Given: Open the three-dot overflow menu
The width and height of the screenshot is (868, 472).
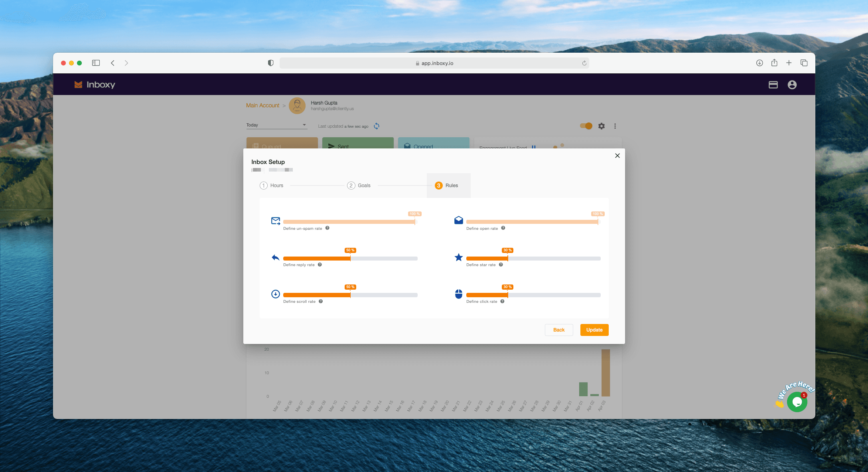Looking at the screenshot, I should [615, 126].
